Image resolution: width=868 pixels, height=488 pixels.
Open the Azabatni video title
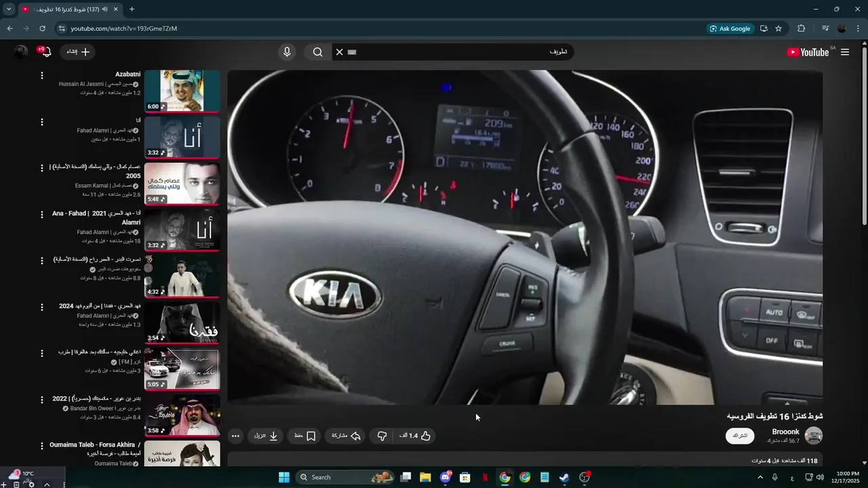127,74
